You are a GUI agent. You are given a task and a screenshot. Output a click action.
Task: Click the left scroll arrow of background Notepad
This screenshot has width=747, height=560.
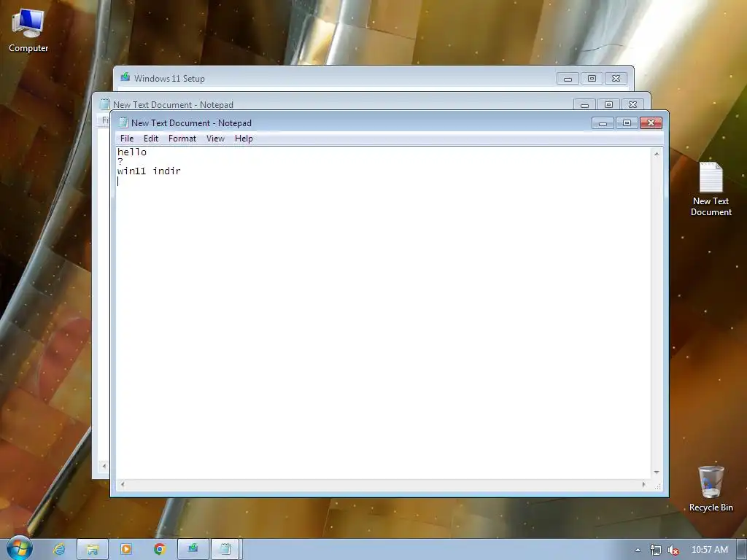click(104, 466)
